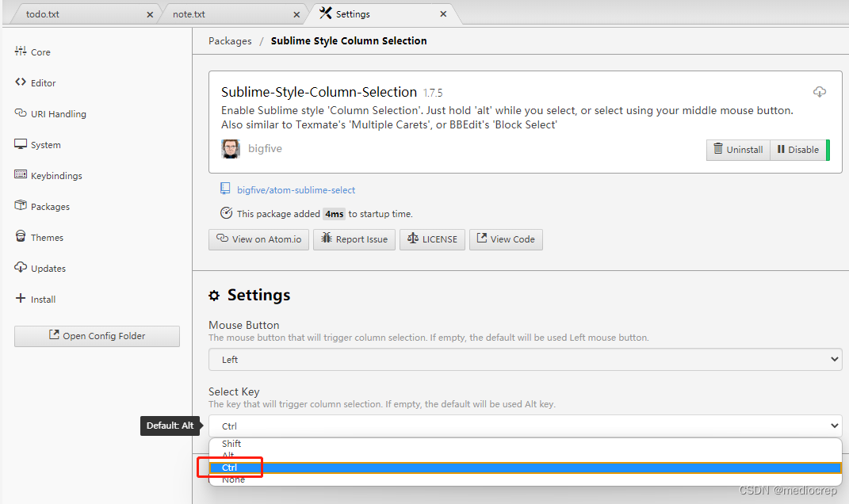Click the 4ms startup time badge

(x=334, y=214)
